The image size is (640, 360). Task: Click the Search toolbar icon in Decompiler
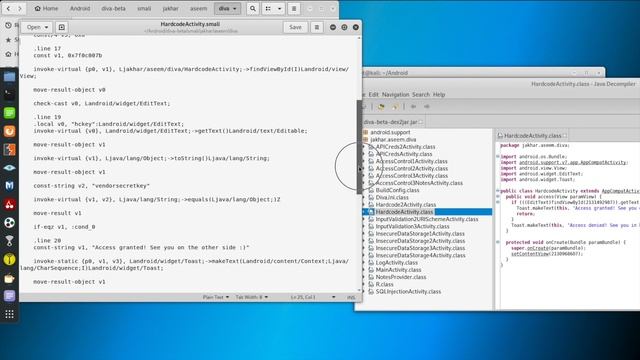pyautogui.click(x=395, y=107)
